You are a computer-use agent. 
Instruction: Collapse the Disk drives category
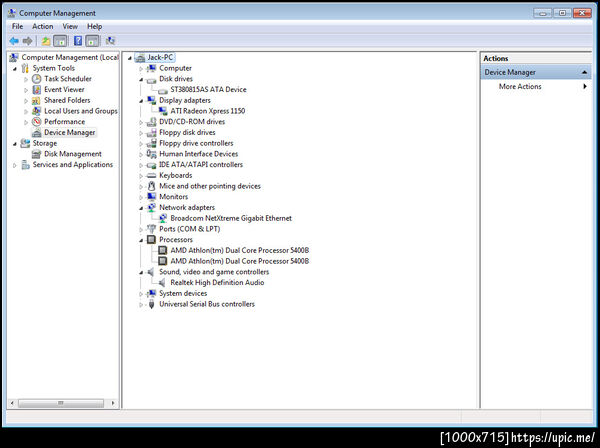pyautogui.click(x=141, y=79)
